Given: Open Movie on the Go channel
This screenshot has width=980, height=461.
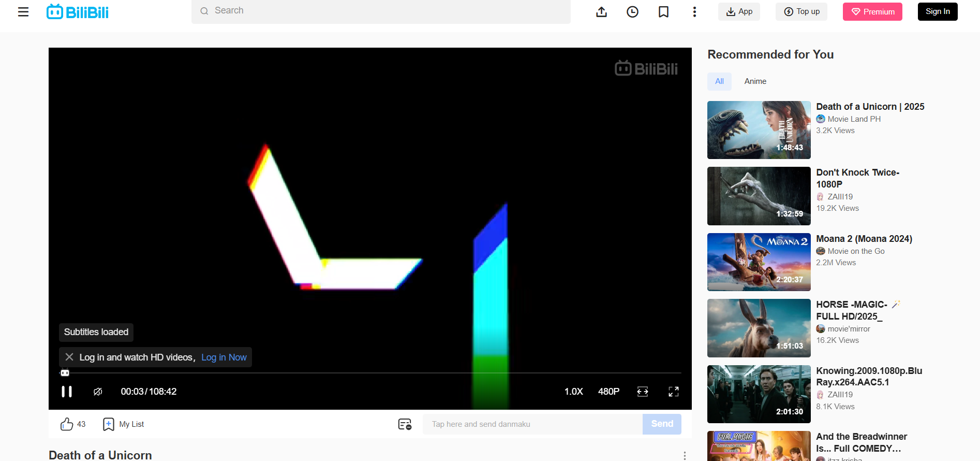Looking at the screenshot, I should coord(856,251).
